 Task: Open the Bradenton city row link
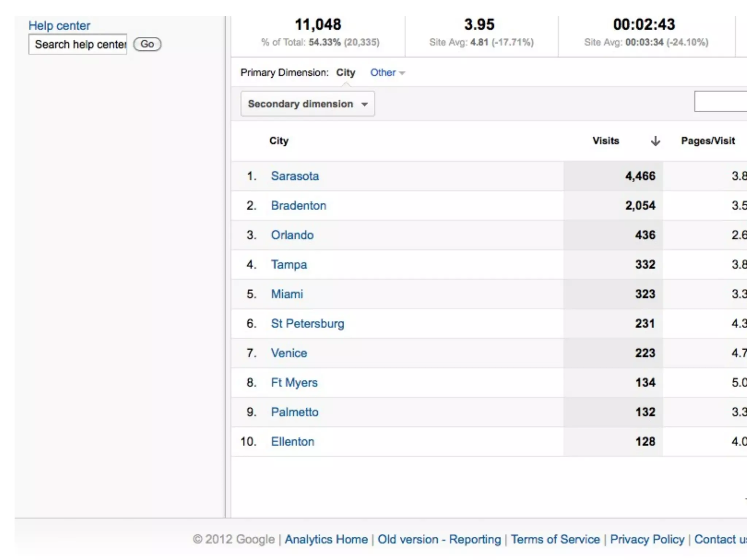(298, 206)
